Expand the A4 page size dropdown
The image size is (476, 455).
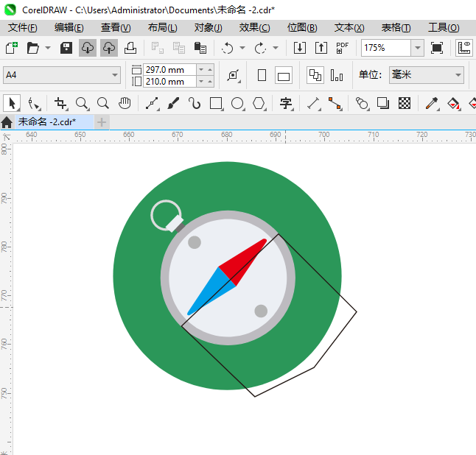115,75
